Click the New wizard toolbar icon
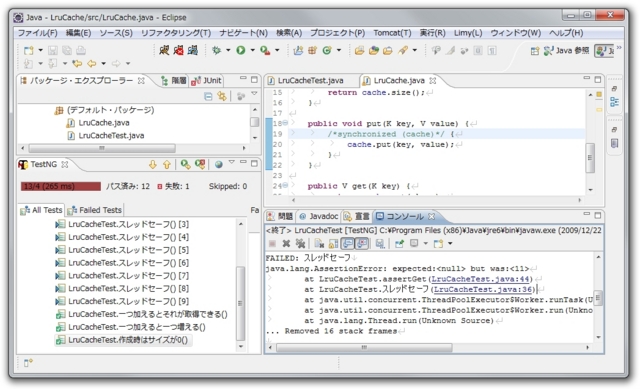The width and height of the screenshot is (640, 389). tap(29, 51)
